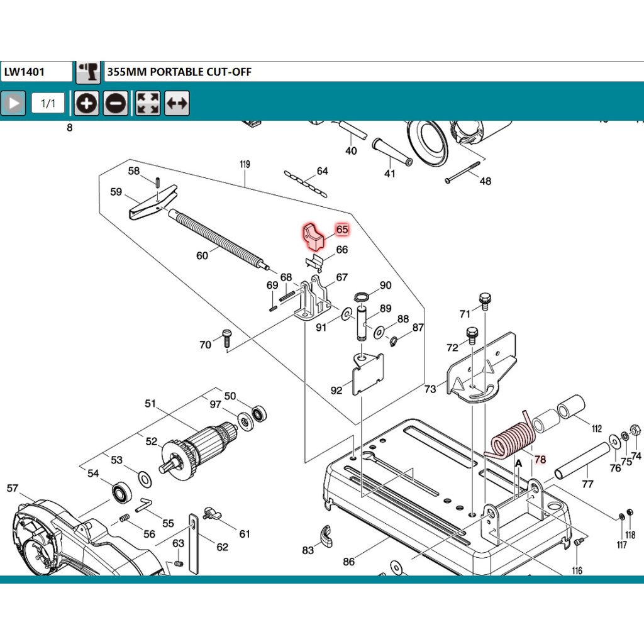644x644 pixels.
Task: Click part label 97
Action: (x=215, y=404)
